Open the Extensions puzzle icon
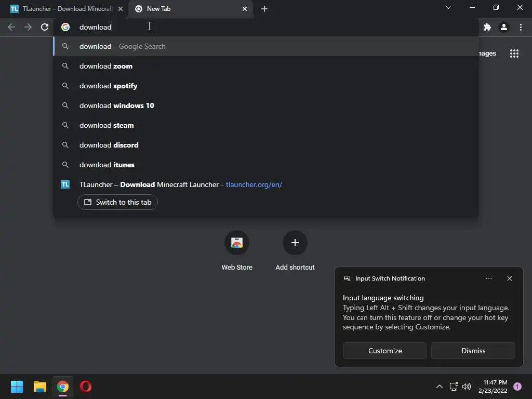Screen dimensions: 532x399 pyautogui.click(x=487, y=27)
